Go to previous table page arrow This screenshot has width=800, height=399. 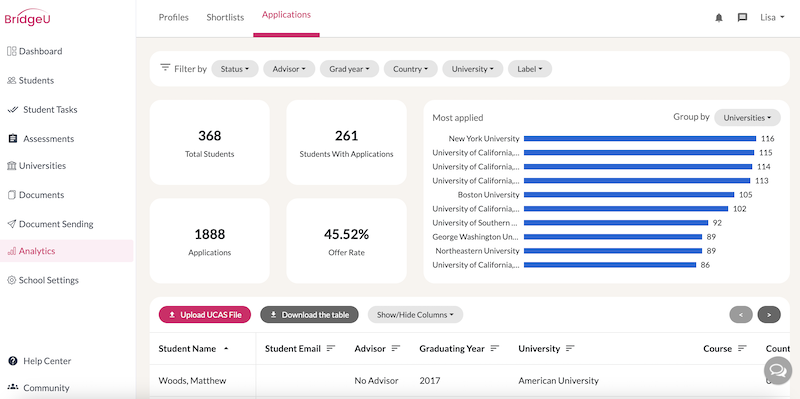tap(741, 315)
